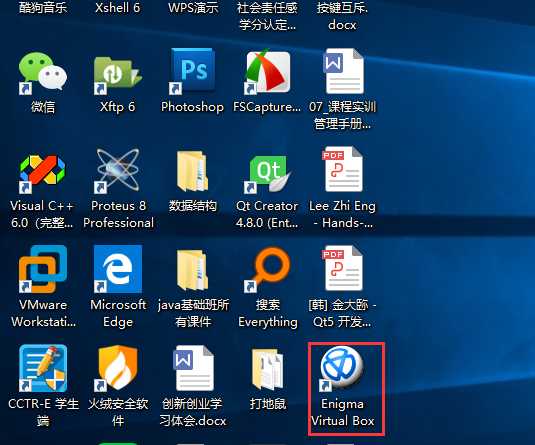Viewport: 535px width, 445px height.
Task: Click the Enigma Virtual Box text label
Action: click(x=342, y=412)
